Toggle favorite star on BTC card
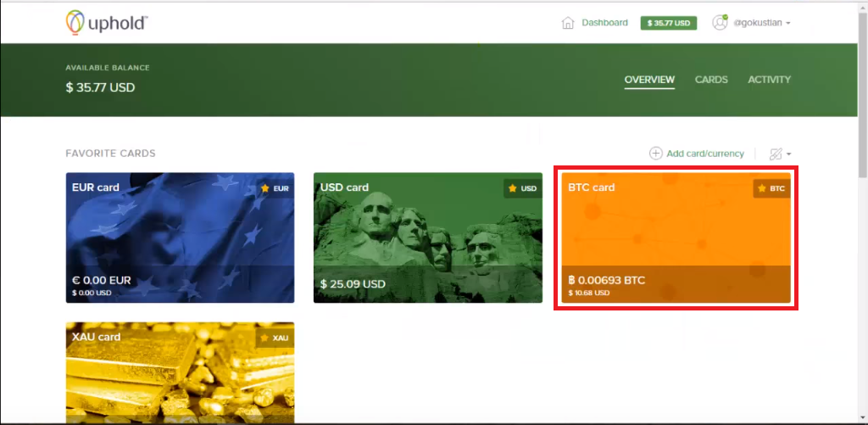Screen dimensions: 868x425 762,188
